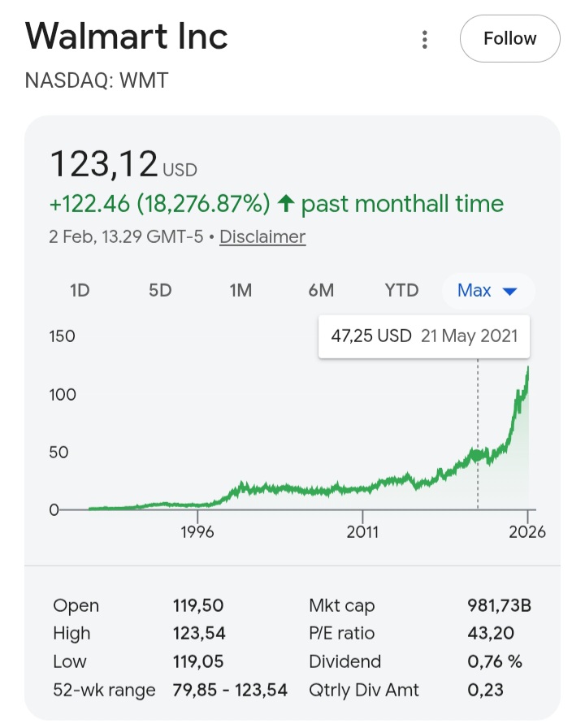This screenshot has height=728, width=585.
Task: Click the Follow button
Action: pyautogui.click(x=509, y=38)
